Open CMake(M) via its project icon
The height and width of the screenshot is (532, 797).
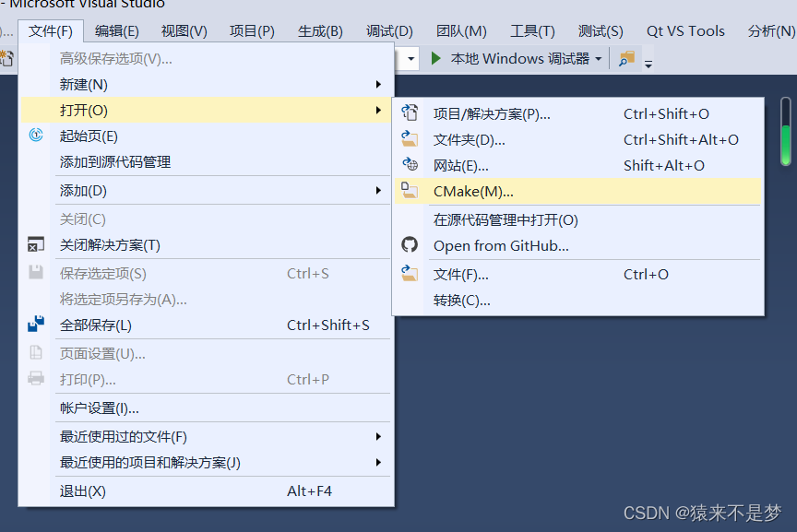point(409,191)
